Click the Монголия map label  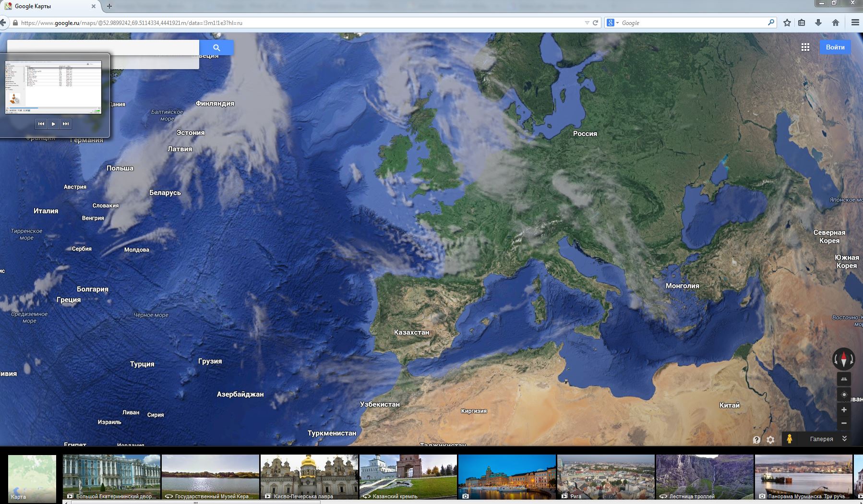click(x=683, y=286)
